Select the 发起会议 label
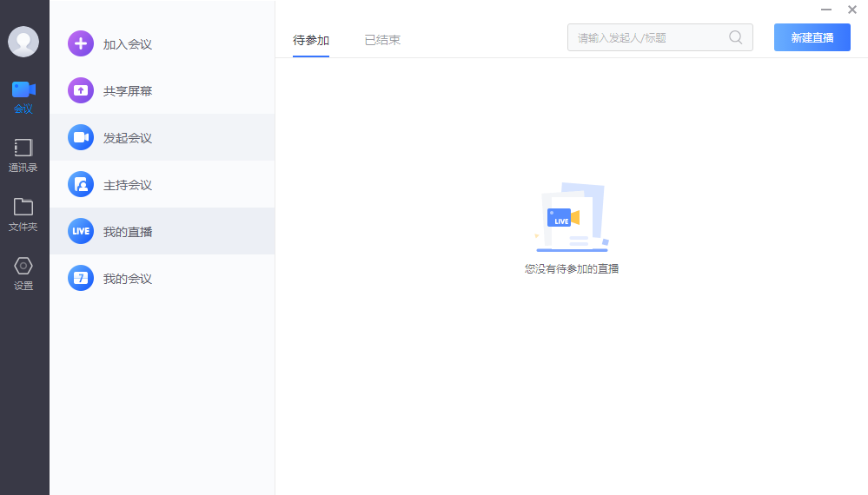Screen dimensions: 868x495 pyautogui.click(x=128, y=138)
